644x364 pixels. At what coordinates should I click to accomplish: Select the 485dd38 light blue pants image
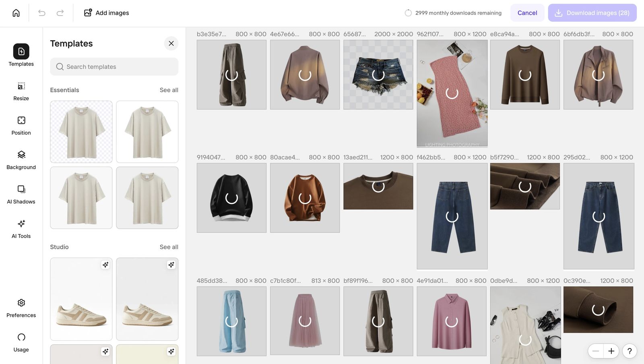231,321
